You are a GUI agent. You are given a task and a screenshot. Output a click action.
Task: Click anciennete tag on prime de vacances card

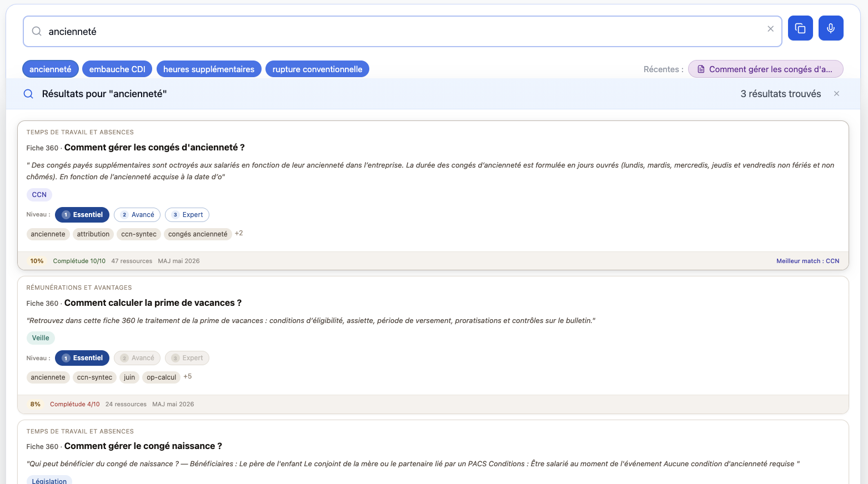pyautogui.click(x=48, y=377)
